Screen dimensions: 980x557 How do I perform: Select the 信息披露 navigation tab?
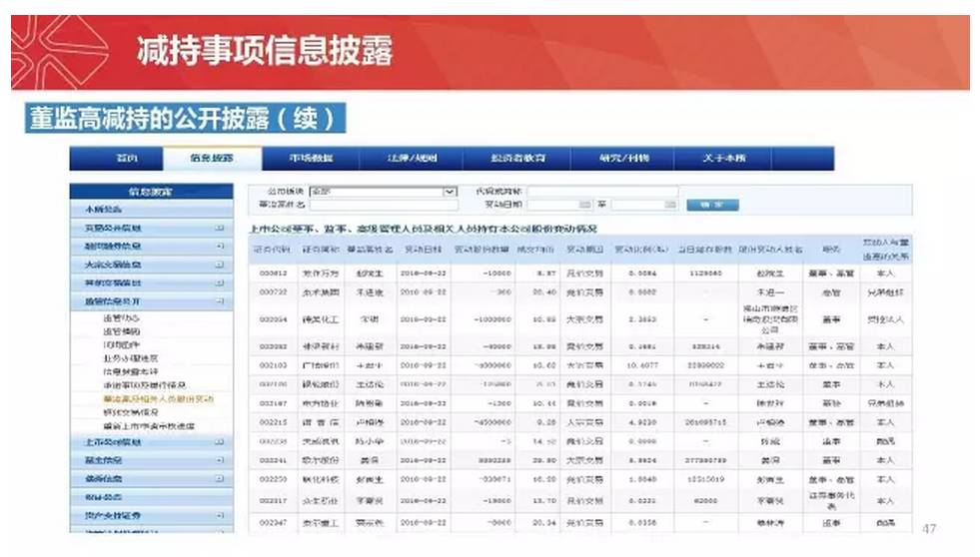(213, 158)
